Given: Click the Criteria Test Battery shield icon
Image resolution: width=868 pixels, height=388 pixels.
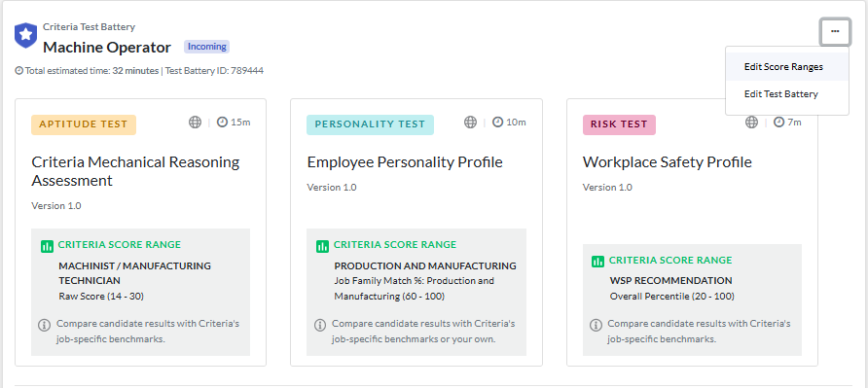Looking at the screenshot, I should click(x=25, y=35).
